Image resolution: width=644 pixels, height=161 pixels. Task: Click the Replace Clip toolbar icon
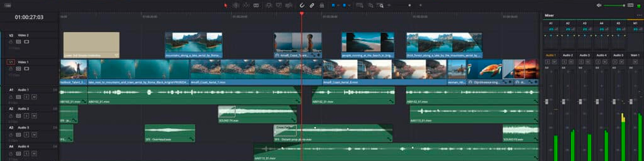point(289,5)
